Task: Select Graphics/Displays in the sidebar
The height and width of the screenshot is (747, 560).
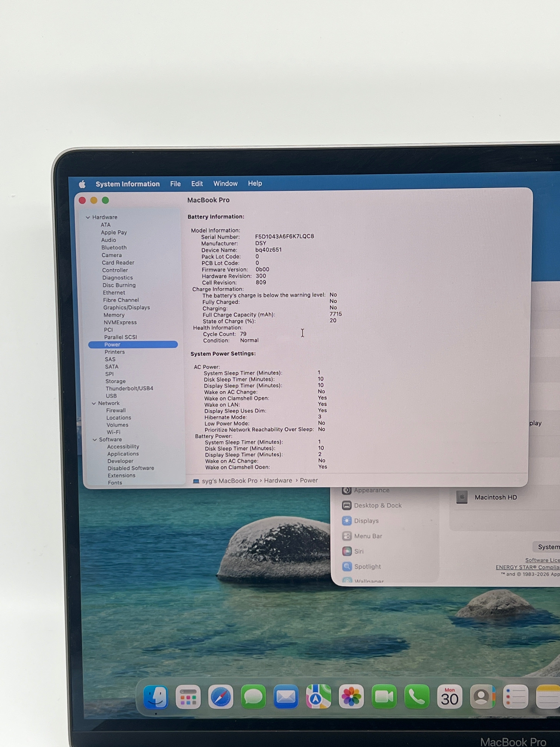Action: click(x=127, y=308)
